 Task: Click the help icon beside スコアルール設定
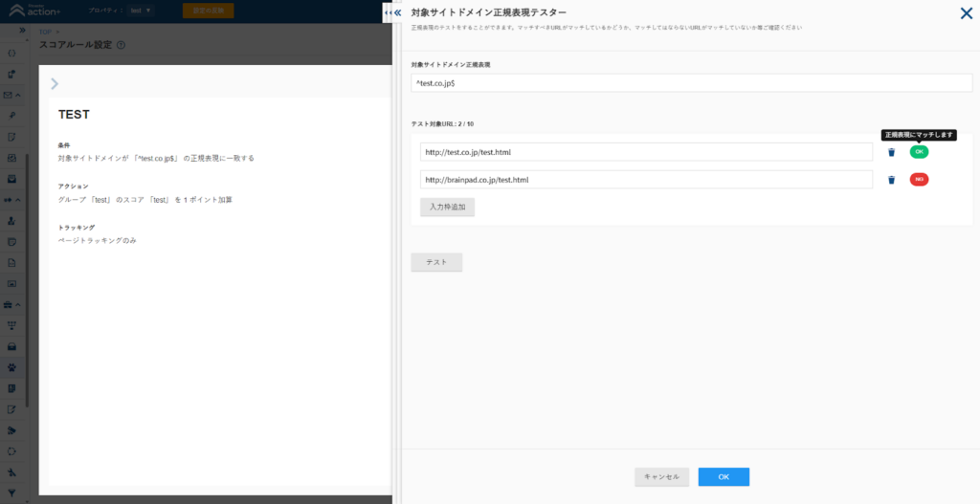tap(121, 45)
